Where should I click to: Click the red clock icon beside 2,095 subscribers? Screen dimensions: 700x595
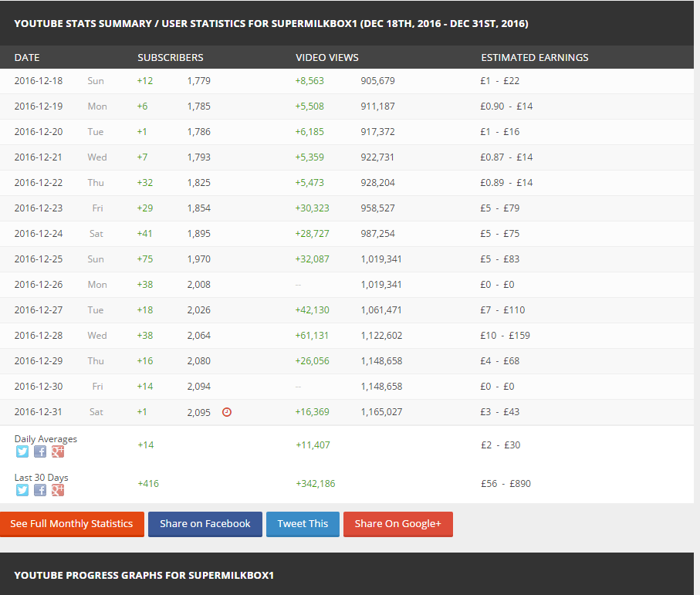226,412
